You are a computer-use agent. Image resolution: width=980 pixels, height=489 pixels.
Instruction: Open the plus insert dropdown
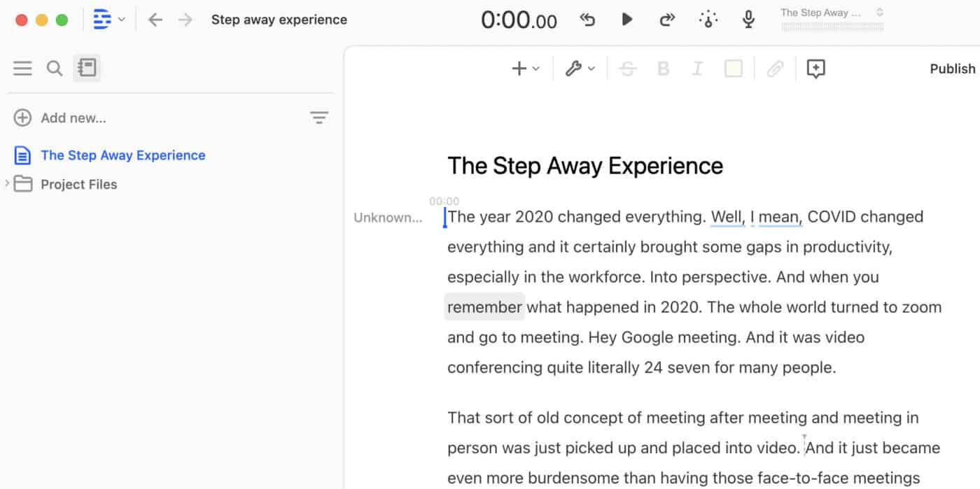[525, 69]
